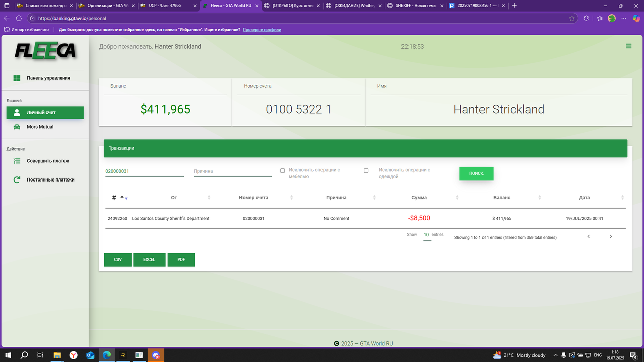644x362 pixels.
Task: Export transactions as CSV
Action: (x=118, y=260)
